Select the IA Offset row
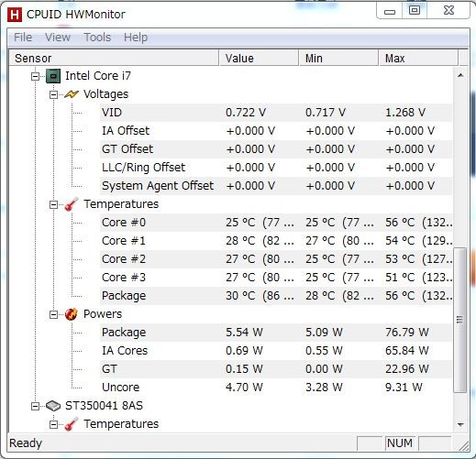 (x=276, y=131)
